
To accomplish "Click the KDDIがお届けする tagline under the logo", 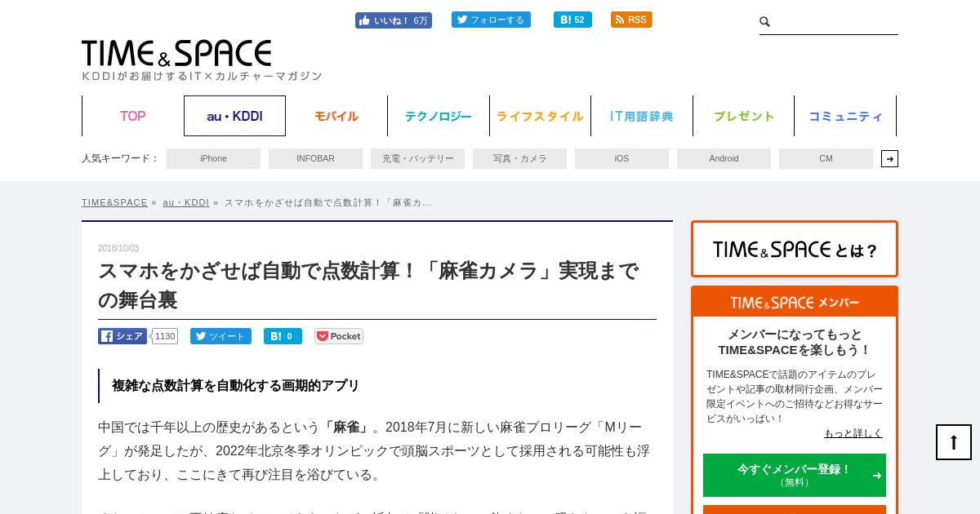I will pyautogui.click(x=203, y=76).
